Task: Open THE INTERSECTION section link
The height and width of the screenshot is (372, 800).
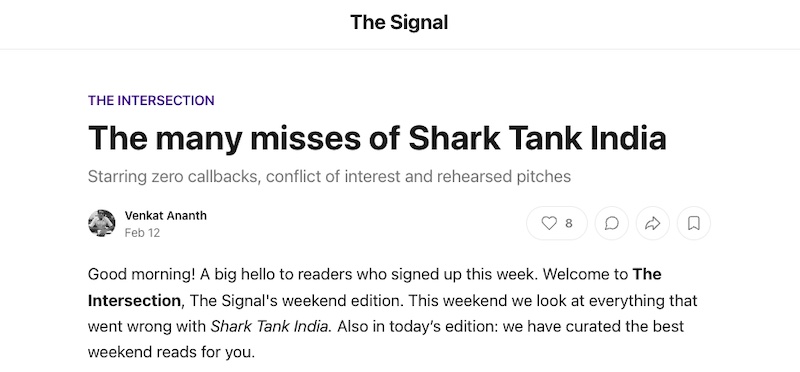Action: point(151,101)
